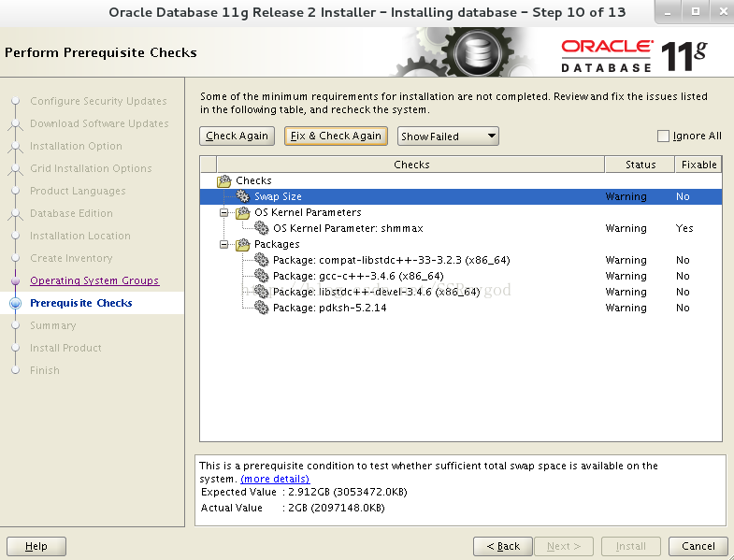Collapse the OS Kernel Parameters node
This screenshot has height=560, width=734.
[x=224, y=212]
